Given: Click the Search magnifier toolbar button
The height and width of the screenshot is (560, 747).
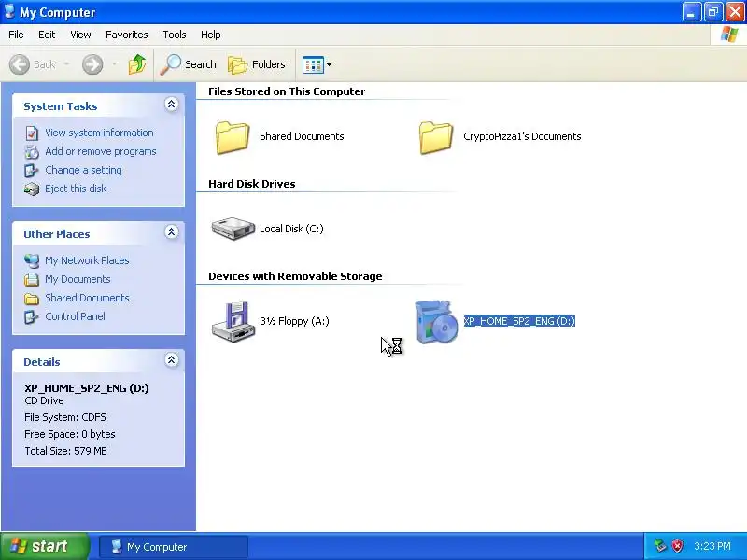Looking at the screenshot, I should 189,64.
